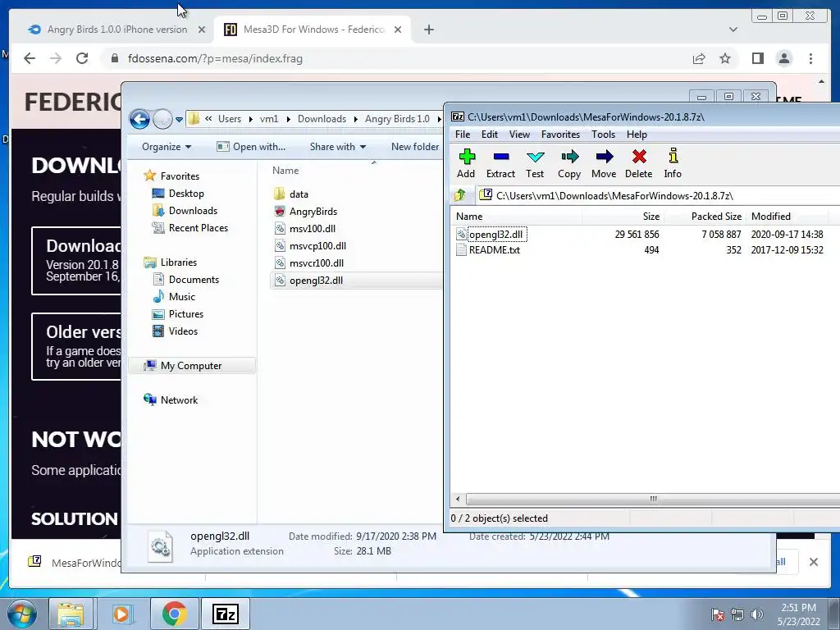840x630 pixels.
Task: Click the Move icon in 7-Zip
Action: pyautogui.click(x=604, y=163)
